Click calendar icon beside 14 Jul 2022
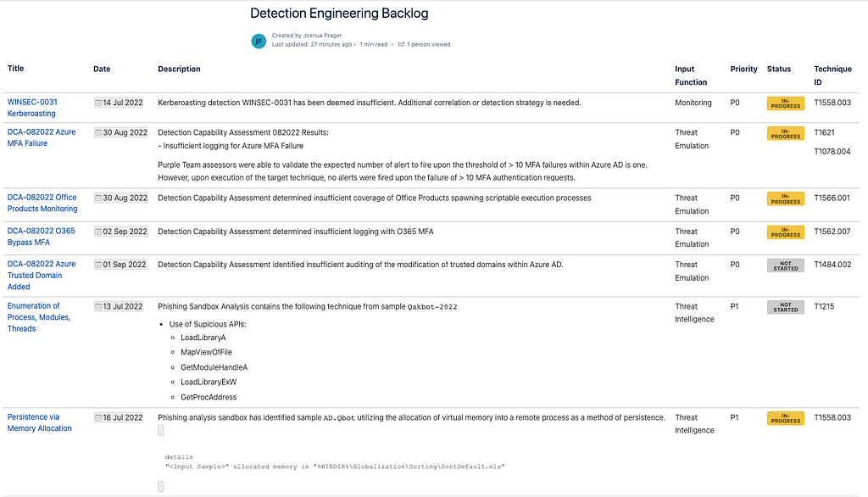Viewport: 868px width, 497px height. coord(98,103)
